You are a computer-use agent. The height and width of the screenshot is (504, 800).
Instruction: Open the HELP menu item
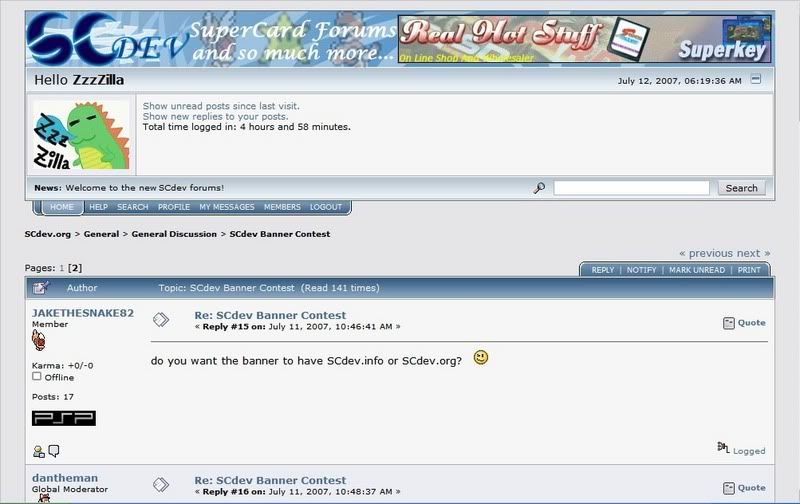(98, 207)
